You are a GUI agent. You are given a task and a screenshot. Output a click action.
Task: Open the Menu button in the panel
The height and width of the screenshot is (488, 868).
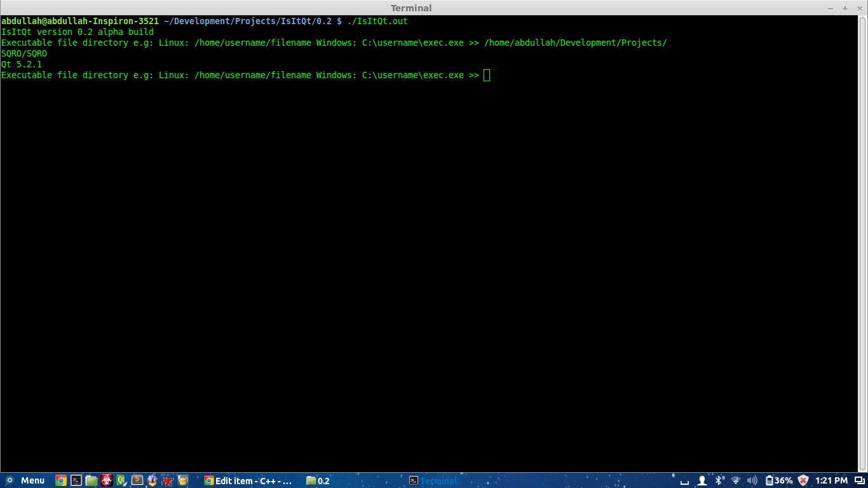(25, 480)
